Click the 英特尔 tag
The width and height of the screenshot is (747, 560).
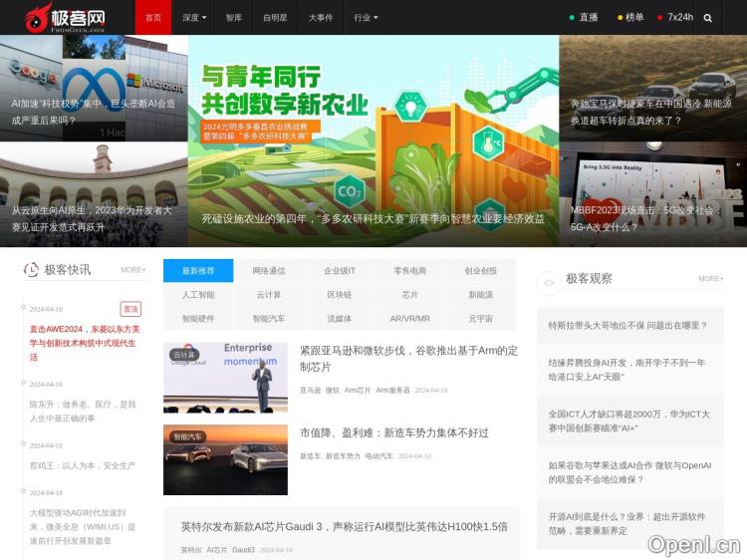[x=191, y=549]
